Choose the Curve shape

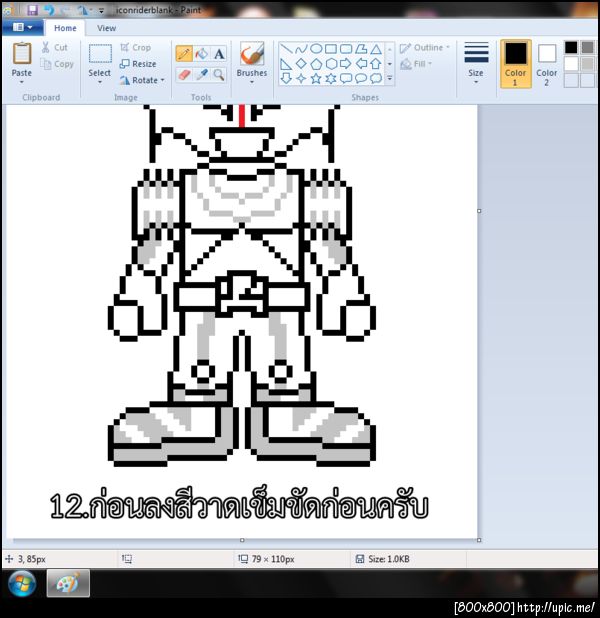click(x=301, y=49)
